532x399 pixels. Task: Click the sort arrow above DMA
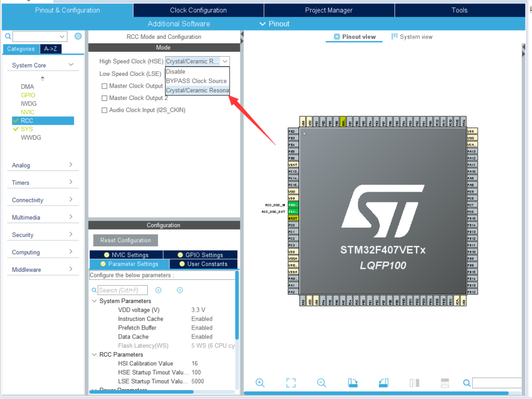(42, 78)
